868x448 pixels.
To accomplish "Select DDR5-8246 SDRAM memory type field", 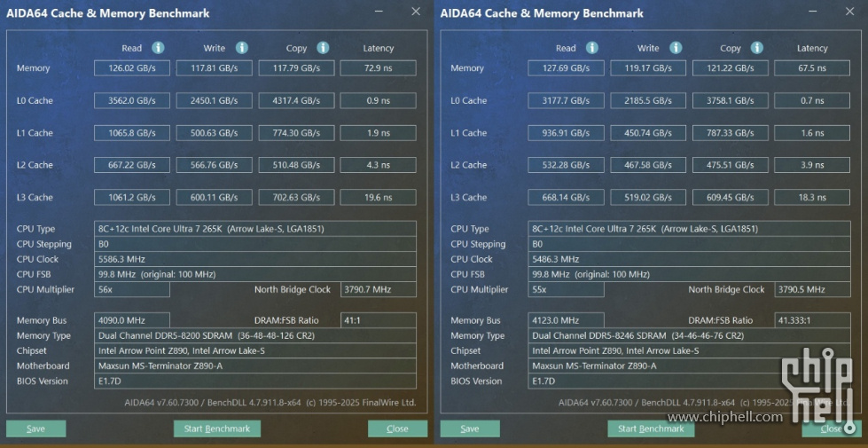I will 689,335.
